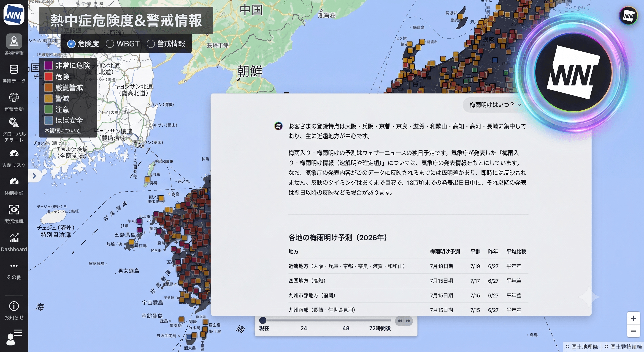Open the user account list icon

tap(14, 337)
